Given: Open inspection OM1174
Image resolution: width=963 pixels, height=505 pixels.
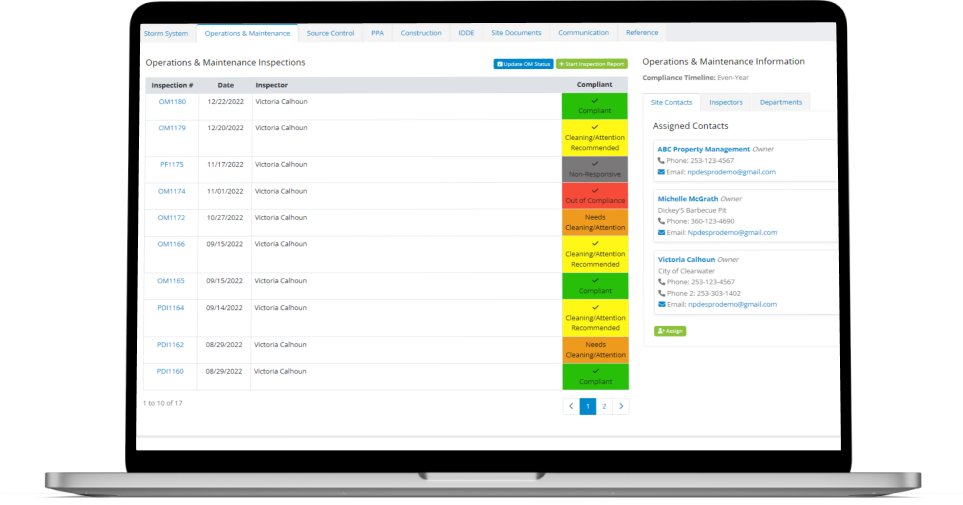Looking at the screenshot, I should pos(171,191).
